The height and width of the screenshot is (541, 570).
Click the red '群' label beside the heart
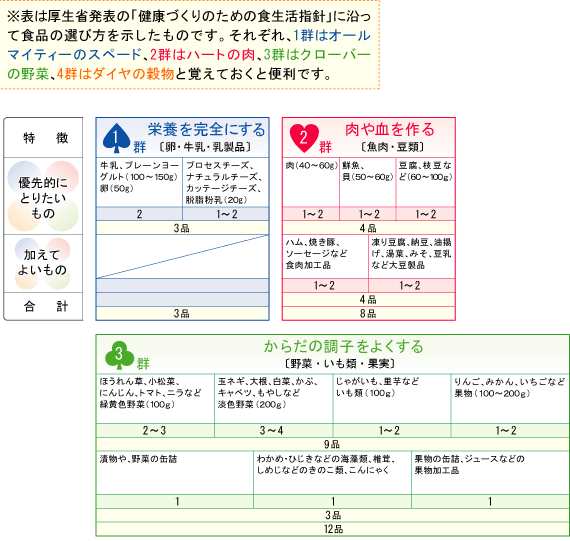[325, 147]
